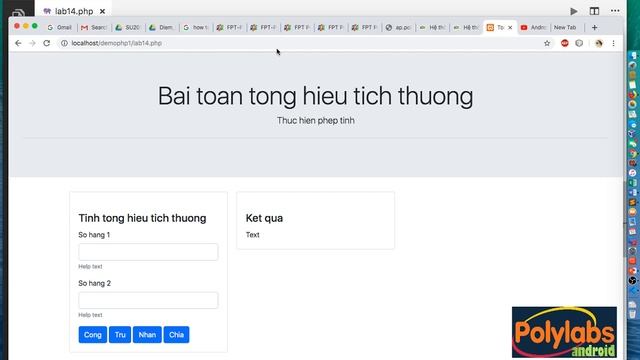Close the active browser tab
Screen dimensions: 640x360
(510, 27)
